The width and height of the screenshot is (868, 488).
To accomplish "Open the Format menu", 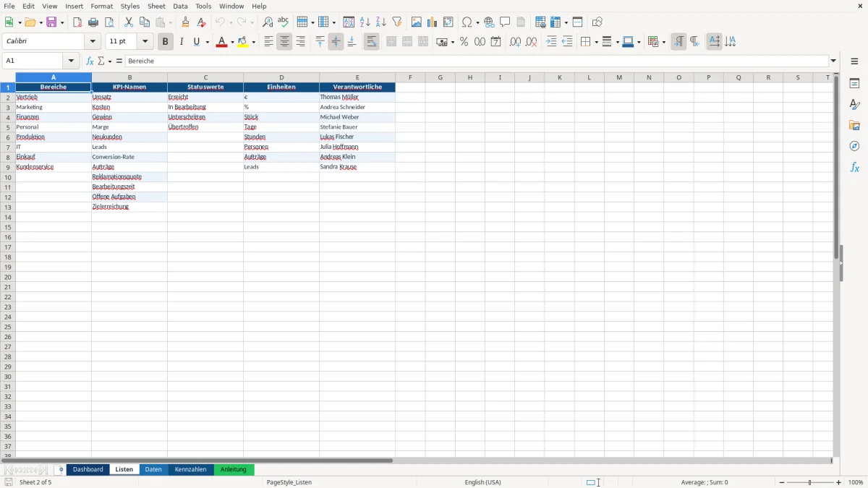I will tap(102, 6).
